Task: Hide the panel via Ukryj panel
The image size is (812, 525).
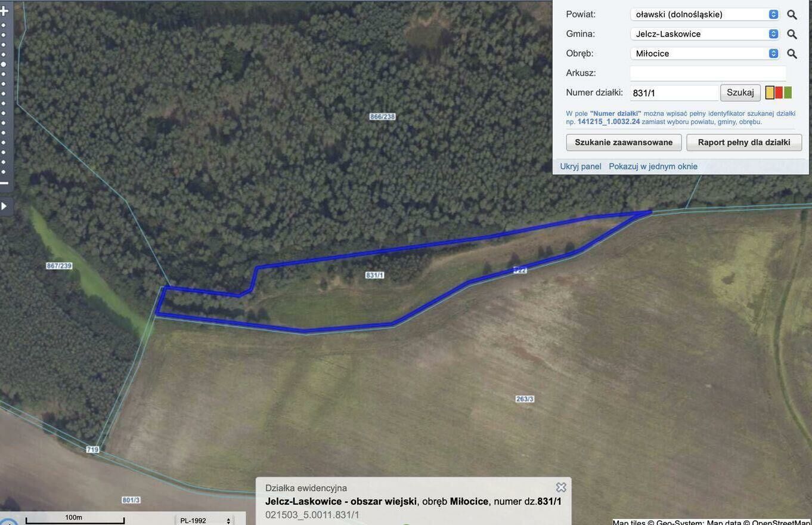Action: click(581, 166)
